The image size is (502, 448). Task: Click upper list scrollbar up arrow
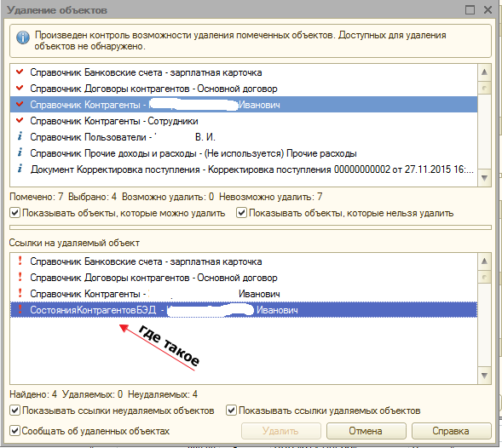[x=484, y=72]
